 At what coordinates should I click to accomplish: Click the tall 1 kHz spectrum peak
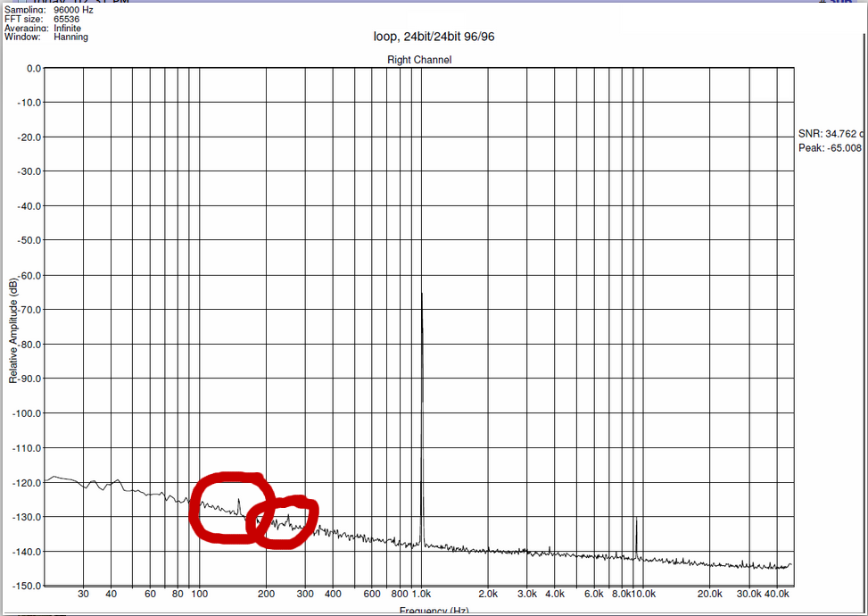tap(422, 420)
